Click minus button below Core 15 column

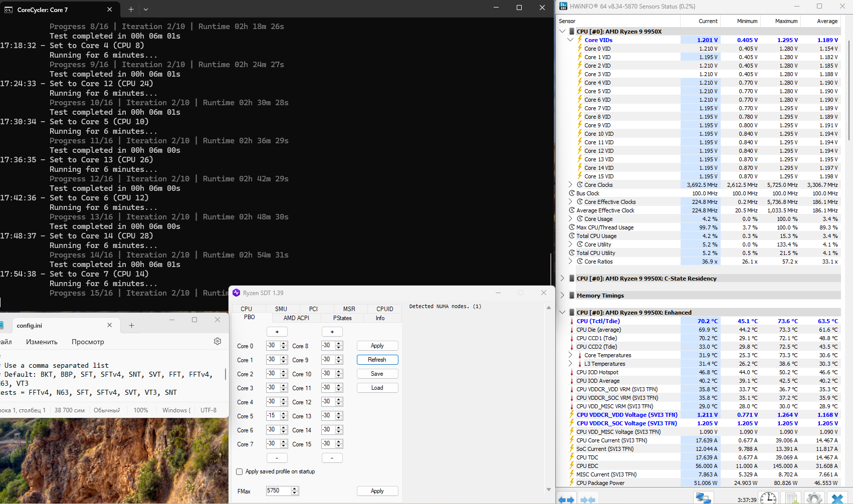point(332,458)
